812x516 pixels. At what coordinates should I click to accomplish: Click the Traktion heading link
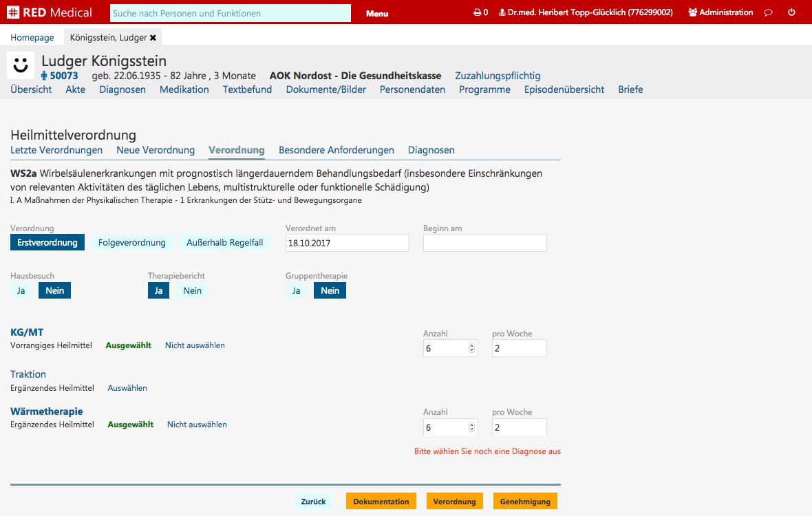tap(28, 374)
